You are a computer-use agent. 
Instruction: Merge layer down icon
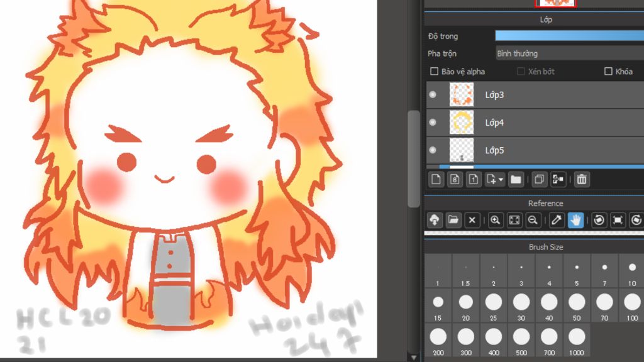pyautogui.click(x=558, y=179)
